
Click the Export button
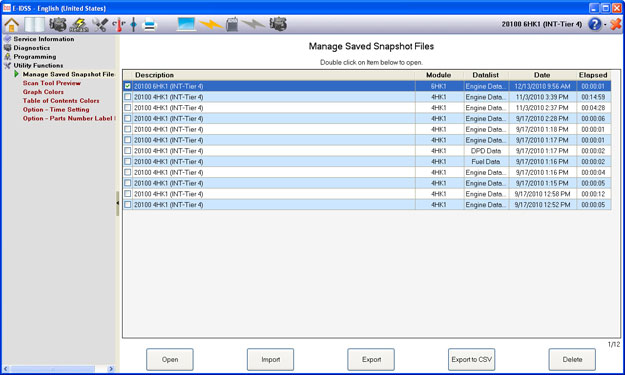point(371,359)
